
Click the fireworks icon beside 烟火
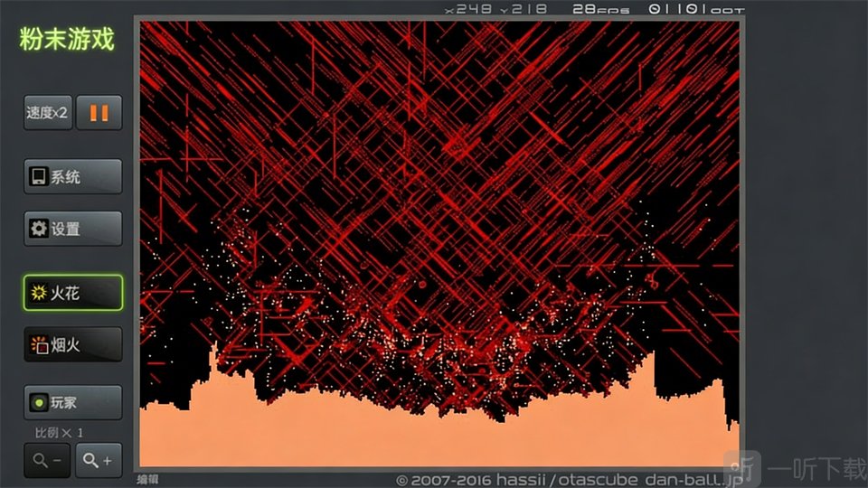click(x=39, y=344)
